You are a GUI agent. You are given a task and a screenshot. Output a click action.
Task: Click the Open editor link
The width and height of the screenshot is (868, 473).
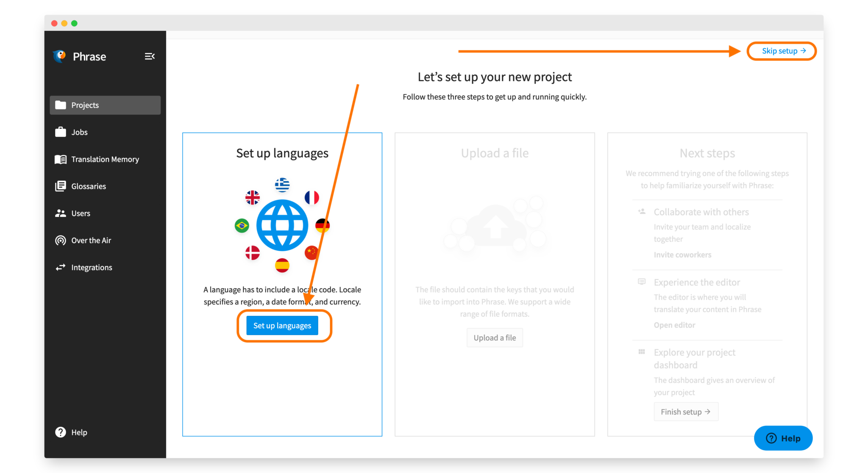(674, 325)
